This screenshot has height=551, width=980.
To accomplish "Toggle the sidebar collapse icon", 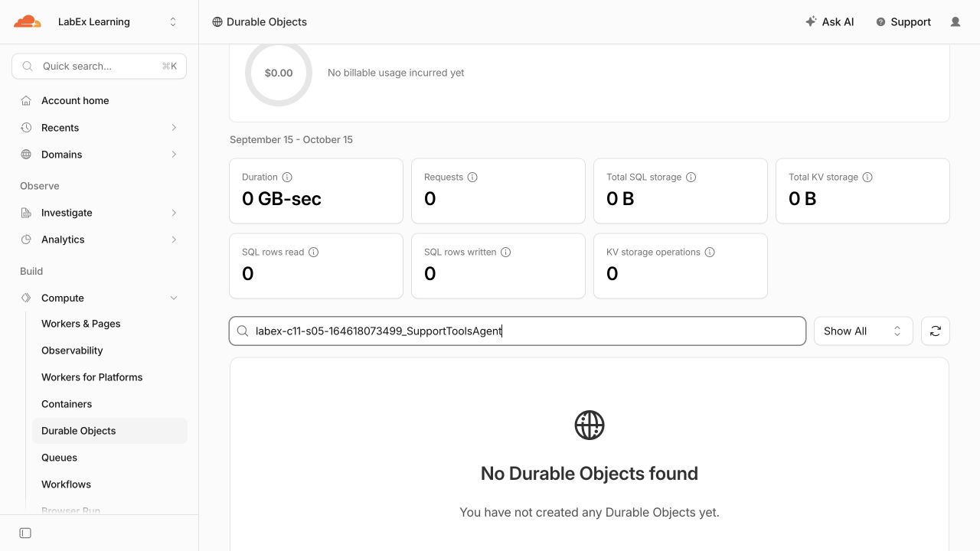I will tap(25, 533).
